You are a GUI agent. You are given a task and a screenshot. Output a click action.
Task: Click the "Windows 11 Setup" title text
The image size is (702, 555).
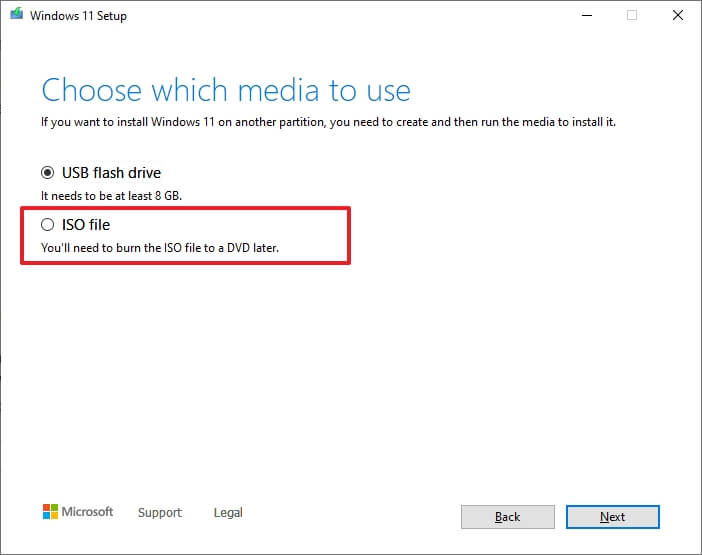coord(80,16)
